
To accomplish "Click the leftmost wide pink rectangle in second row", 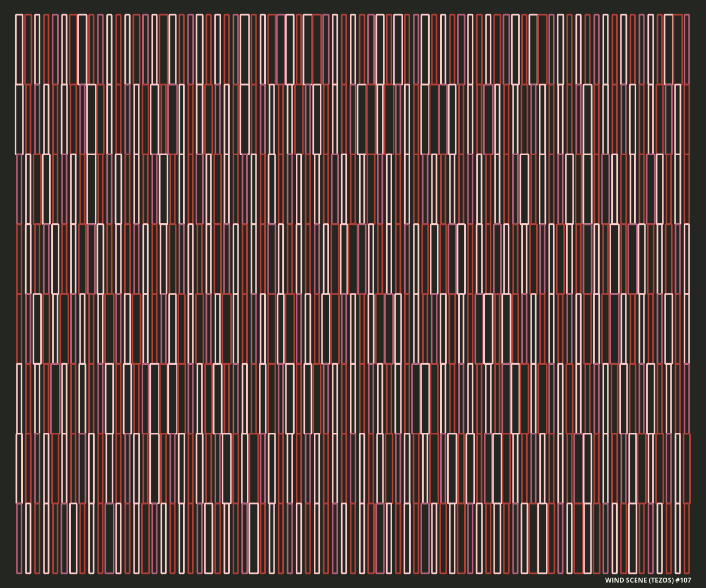I will coord(19,119).
